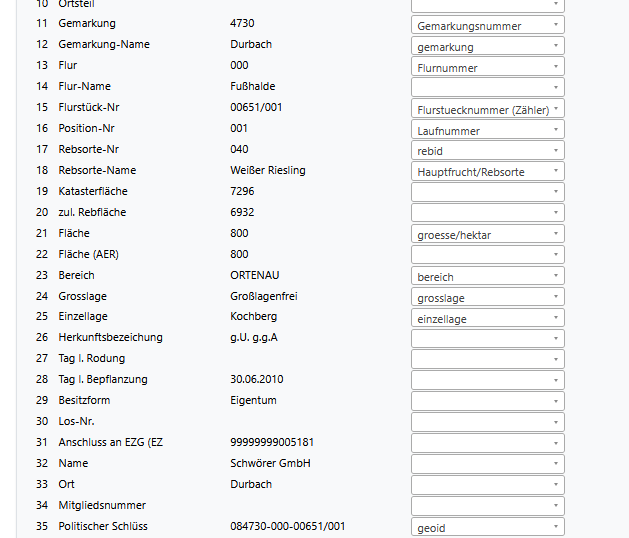
Task: Select the Tag l. Bepflanzung row label
Action: [103, 379]
